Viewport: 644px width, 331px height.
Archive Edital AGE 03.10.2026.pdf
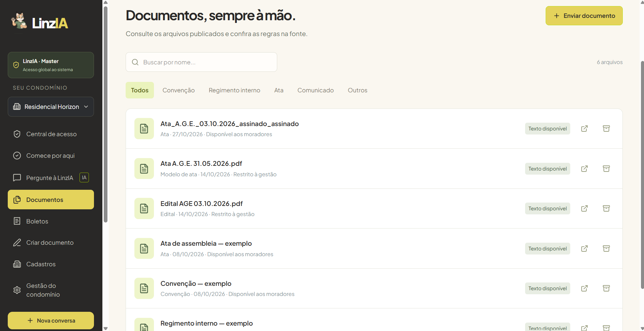pos(606,209)
